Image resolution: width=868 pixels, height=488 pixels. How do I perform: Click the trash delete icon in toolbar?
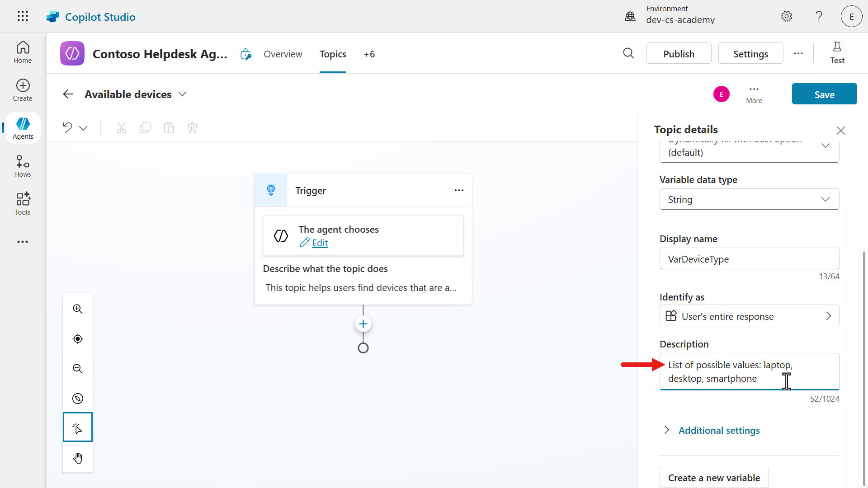[193, 128]
